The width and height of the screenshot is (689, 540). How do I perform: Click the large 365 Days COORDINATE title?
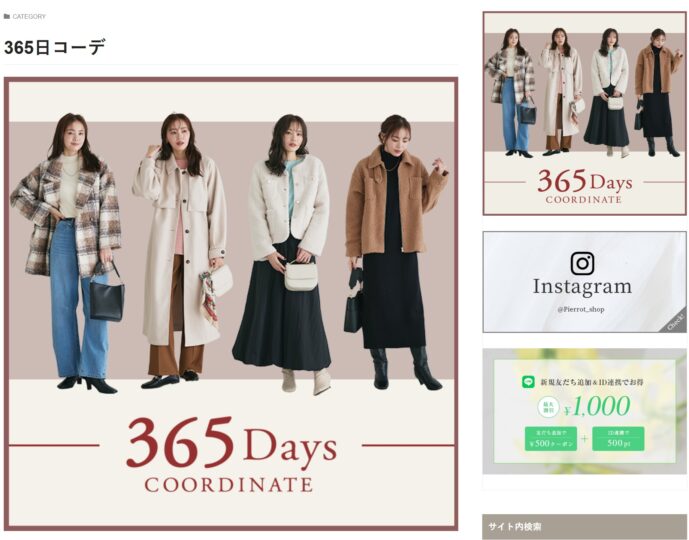[231, 455]
